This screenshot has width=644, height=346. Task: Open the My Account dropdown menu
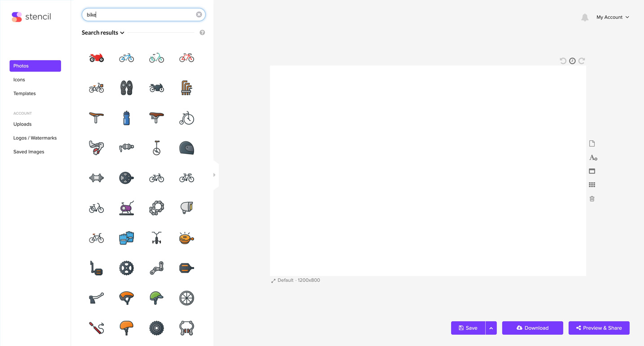pyautogui.click(x=612, y=17)
